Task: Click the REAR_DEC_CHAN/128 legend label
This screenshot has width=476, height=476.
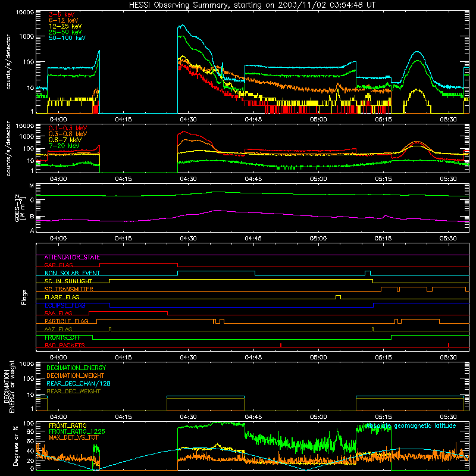Action: pos(79,384)
